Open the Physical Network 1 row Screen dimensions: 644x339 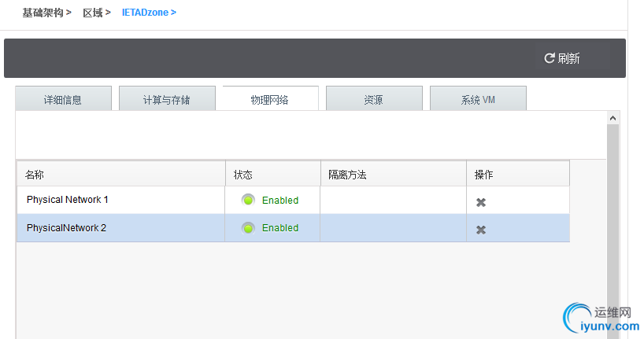click(68, 200)
